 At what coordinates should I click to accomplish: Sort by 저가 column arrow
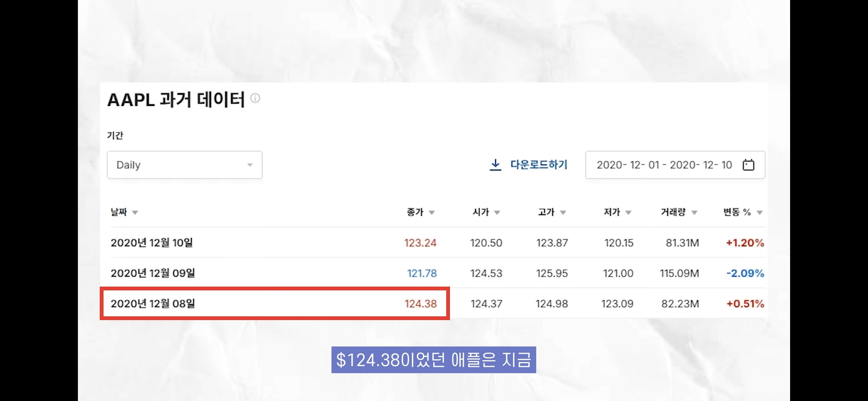[x=628, y=212]
